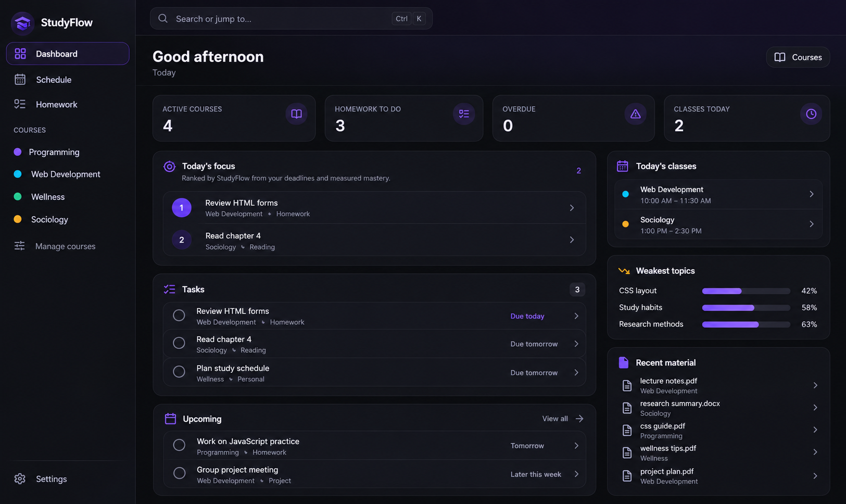Click the Weakest topics trend-down icon
Screen dimensions: 846x504
(624, 271)
